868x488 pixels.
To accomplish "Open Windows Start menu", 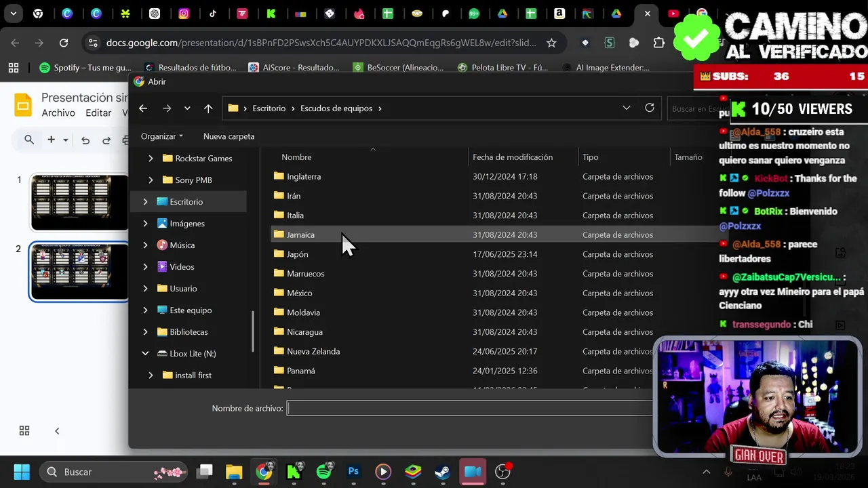I will coord(21,472).
